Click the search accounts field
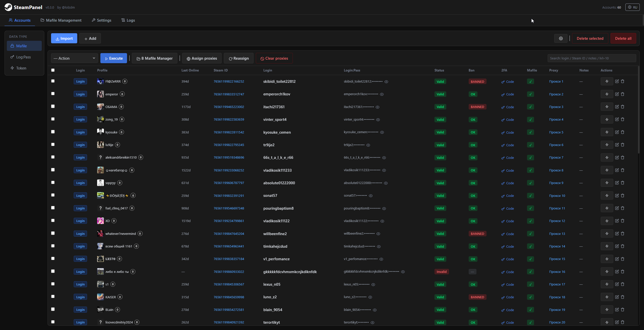The image size is (644, 330). (x=592, y=58)
